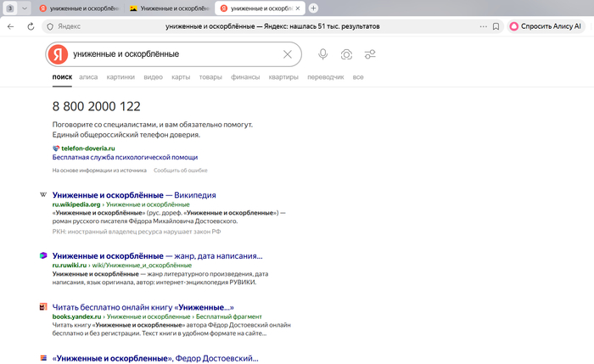This screenshot has height=364, width=594.
Task: Open the Wikipedia result "Униженные и оскорблённые"
Action: (134, 194)
